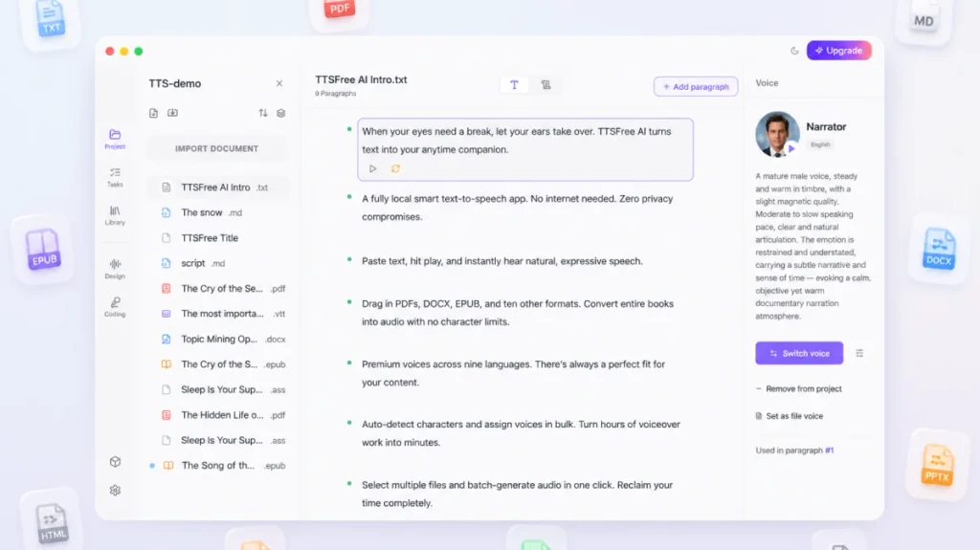Open Topic Mining Op... .docx file

pyautogui.click(x=218, y=340)
